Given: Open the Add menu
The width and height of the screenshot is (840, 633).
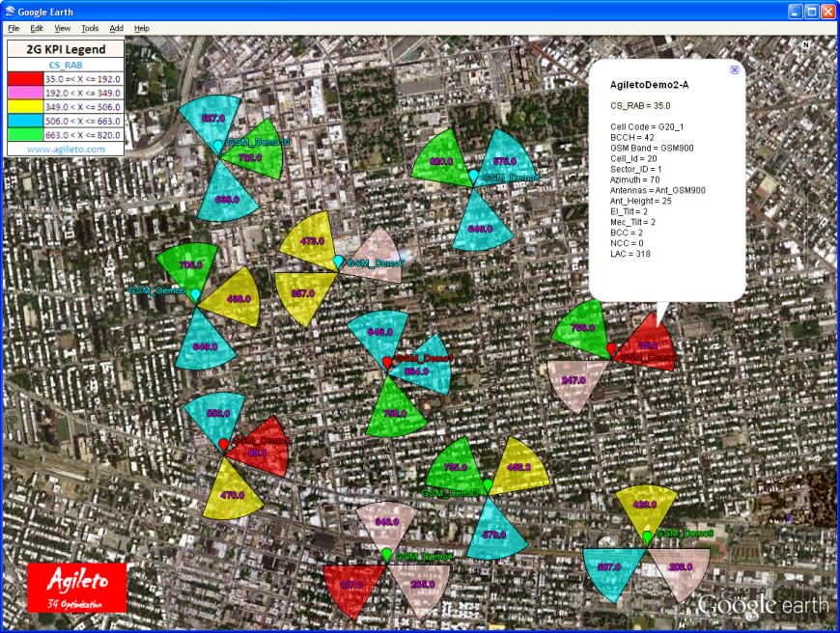Looking at the screenshot, I should click(117, 29).
